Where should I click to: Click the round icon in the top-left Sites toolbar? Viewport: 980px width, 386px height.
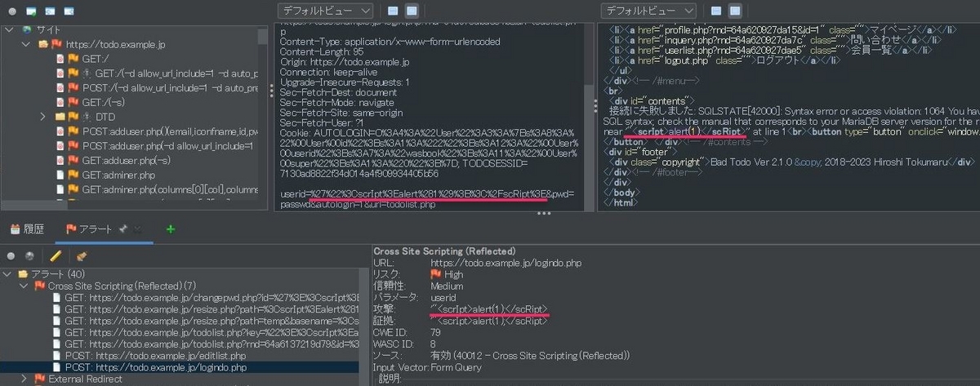pos(11,11)
